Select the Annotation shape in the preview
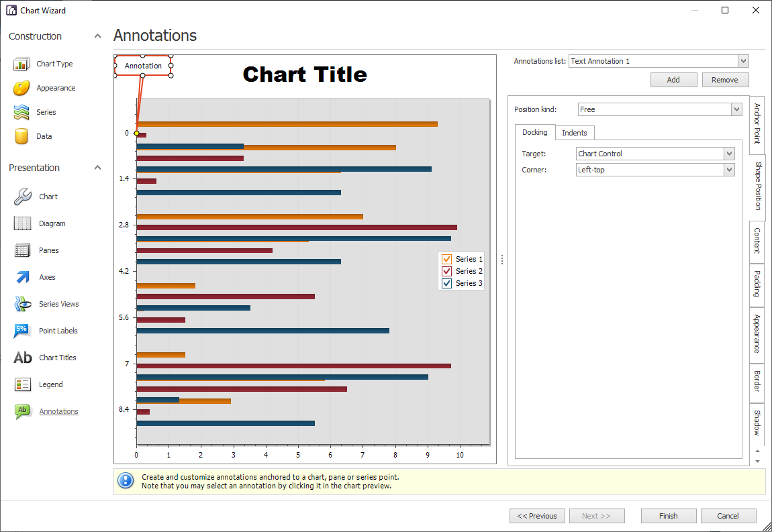Viewport: 772px width, 532px height. pos(143,66)
